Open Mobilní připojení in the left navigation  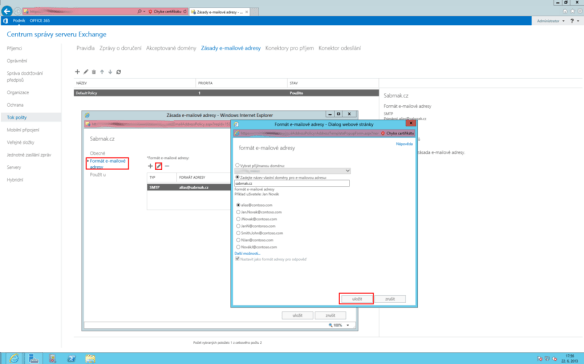coord(23,130)
